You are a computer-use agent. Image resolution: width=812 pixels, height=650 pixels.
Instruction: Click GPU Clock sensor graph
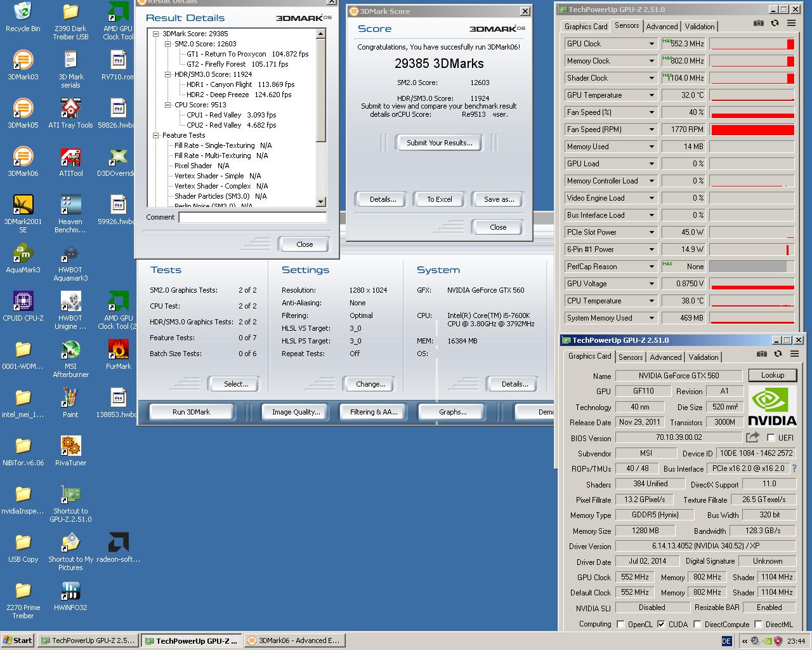752,44
